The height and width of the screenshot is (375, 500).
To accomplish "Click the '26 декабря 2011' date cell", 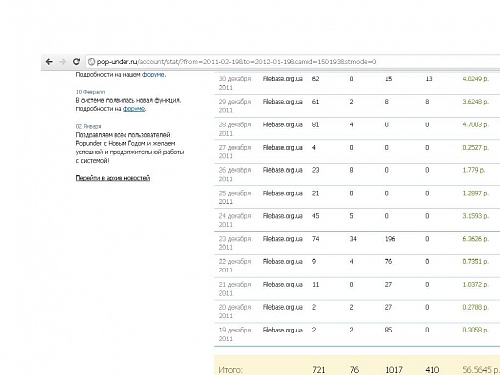I will (x=235, y=174).
